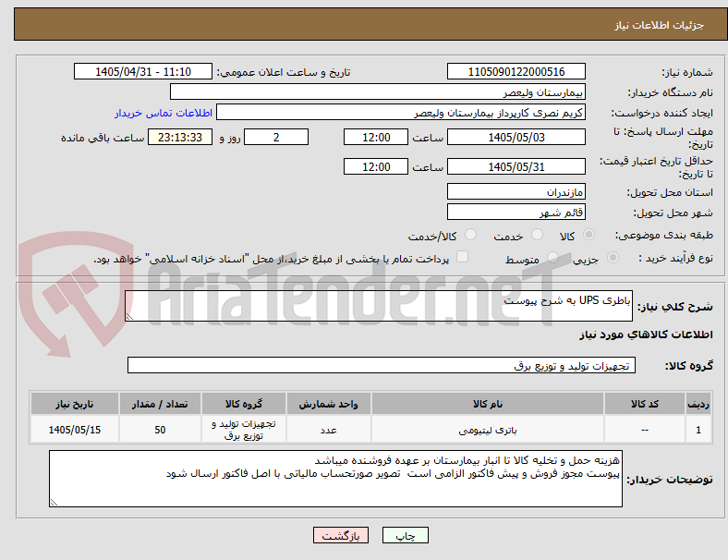728x560 pixels.
Task: Click the چاپ print button
Action: pyautogui.click(x=406, y=535)
